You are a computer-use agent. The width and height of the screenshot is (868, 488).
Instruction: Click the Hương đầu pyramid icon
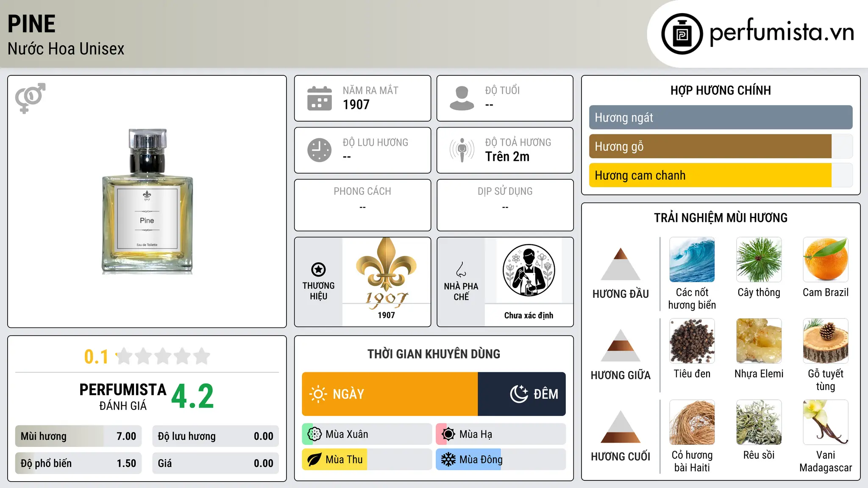pos(620,264)
